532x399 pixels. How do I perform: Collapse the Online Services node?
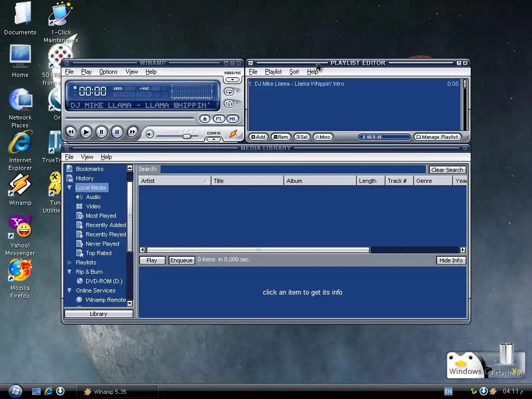pyautogui.click(x=69, y=290)
